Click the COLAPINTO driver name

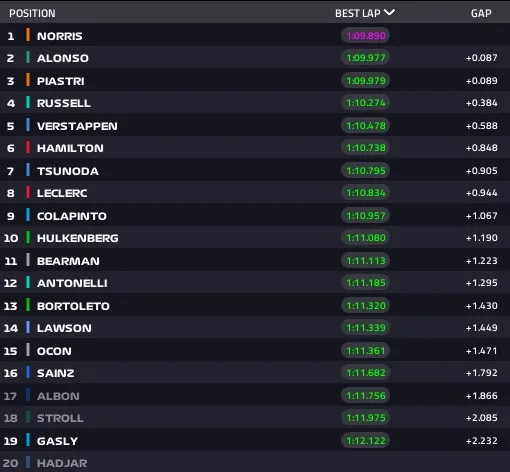[72, 216]
